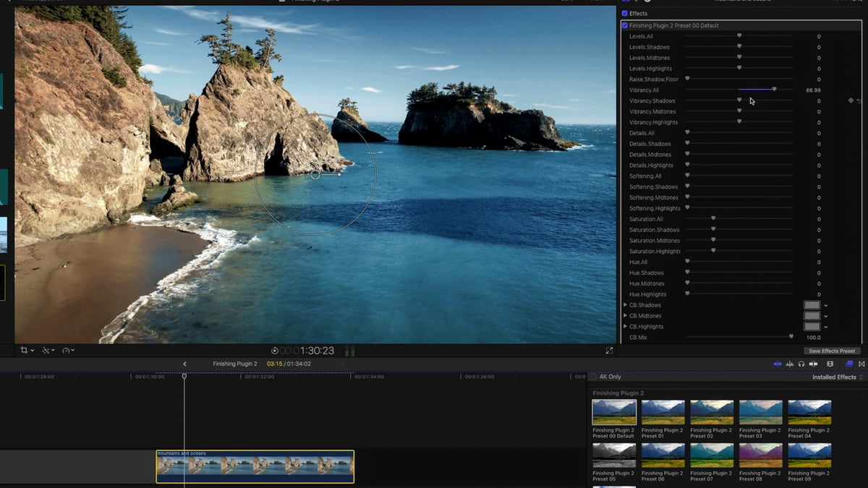
Task: Select Finishing Plugin 2 Preset 02 thumbnail
Action: point(712,412)
